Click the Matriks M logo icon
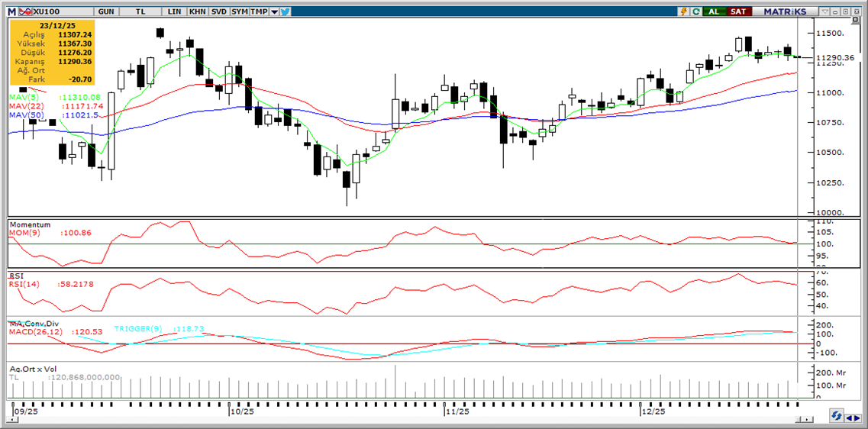This screenshot has width=868, height=429. pyautogui.click(x=11, y=11)
